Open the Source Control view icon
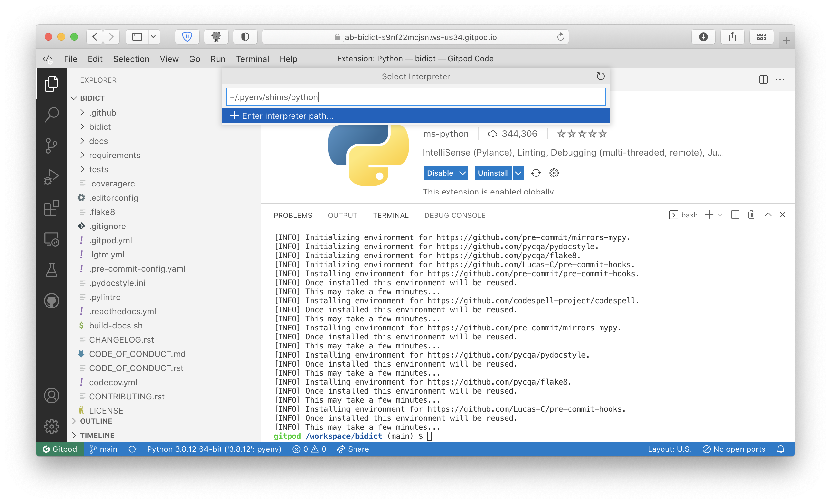The height and width of the screenshot is (504, 831). click(52, 146)
